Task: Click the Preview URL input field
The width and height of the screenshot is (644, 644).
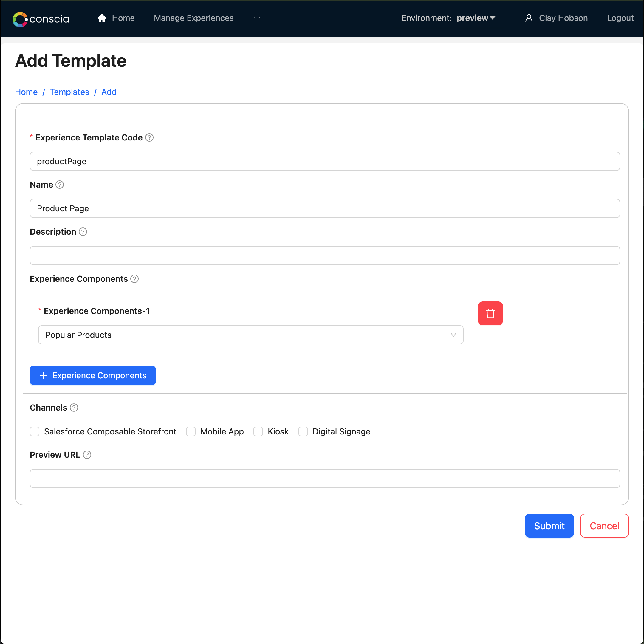Action: click(x=325, y=478)
